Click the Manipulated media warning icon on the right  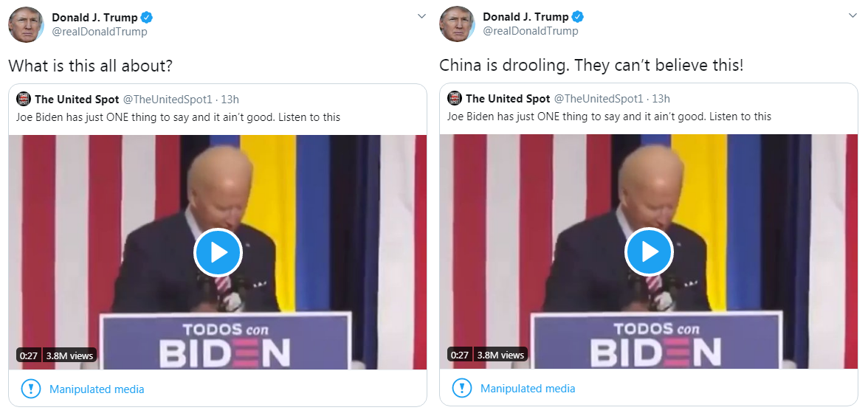462,388
